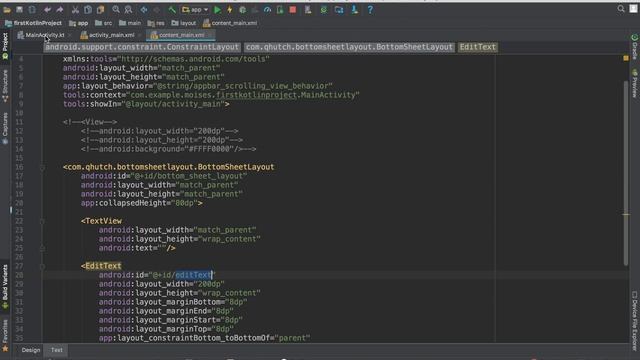The height and width of the screenshot is (360, 640).
Task: Click the Help question mark icon
Action: 370,9
